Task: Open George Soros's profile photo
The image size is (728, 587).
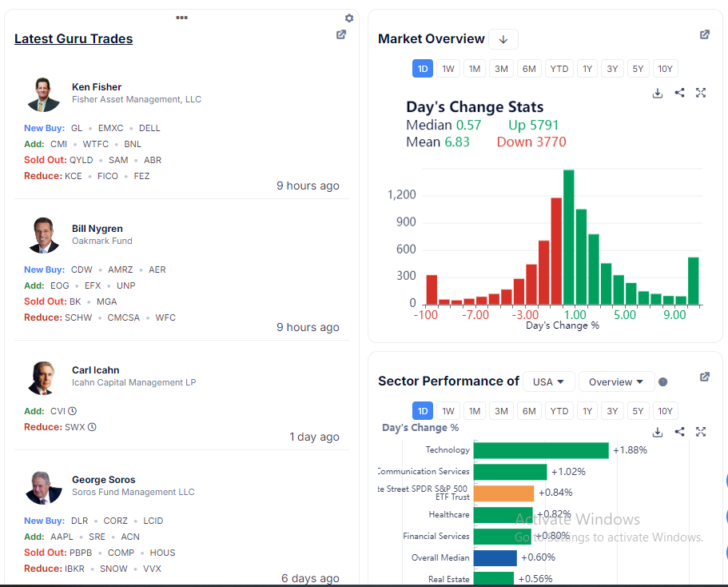Action: click(x=44, y=488)
